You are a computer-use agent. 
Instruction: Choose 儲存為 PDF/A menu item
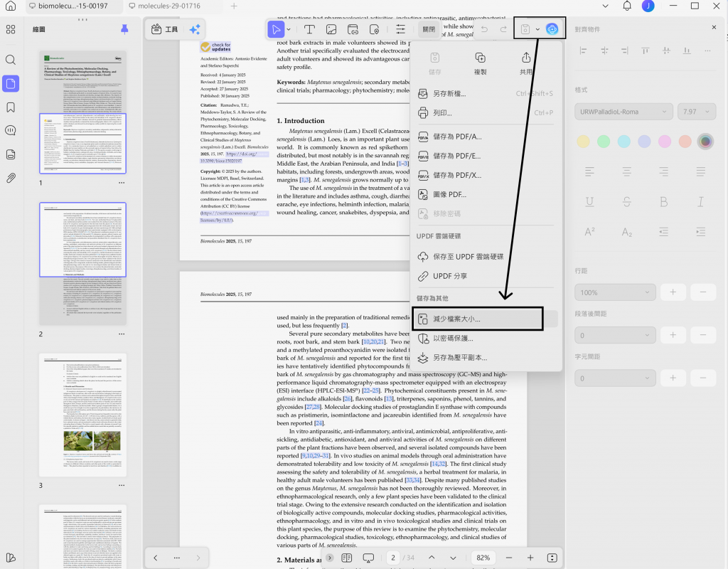click(486, 137)
